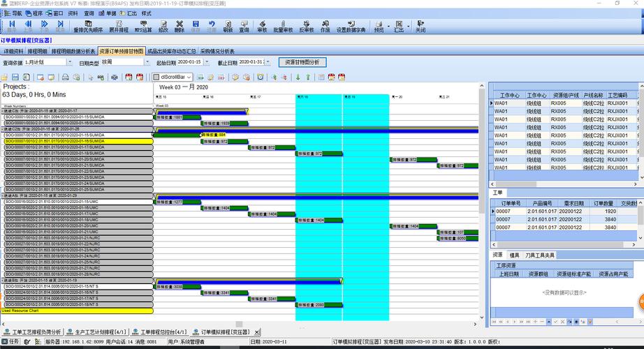Image resolution: width=644 pixels, height=349 pixels.
Task: Click the 刷新 (refresh) toolbar icon
Action: tap(227, 27)
